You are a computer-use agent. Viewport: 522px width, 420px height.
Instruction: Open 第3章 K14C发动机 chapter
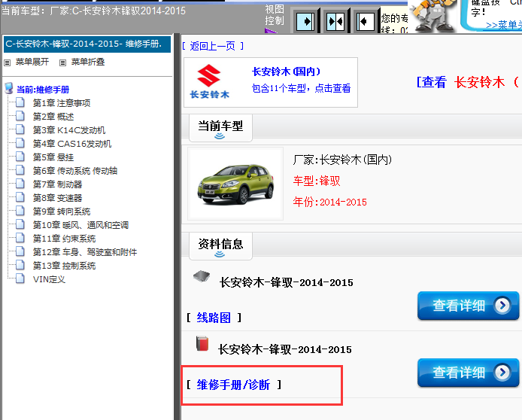coord(69,130)
